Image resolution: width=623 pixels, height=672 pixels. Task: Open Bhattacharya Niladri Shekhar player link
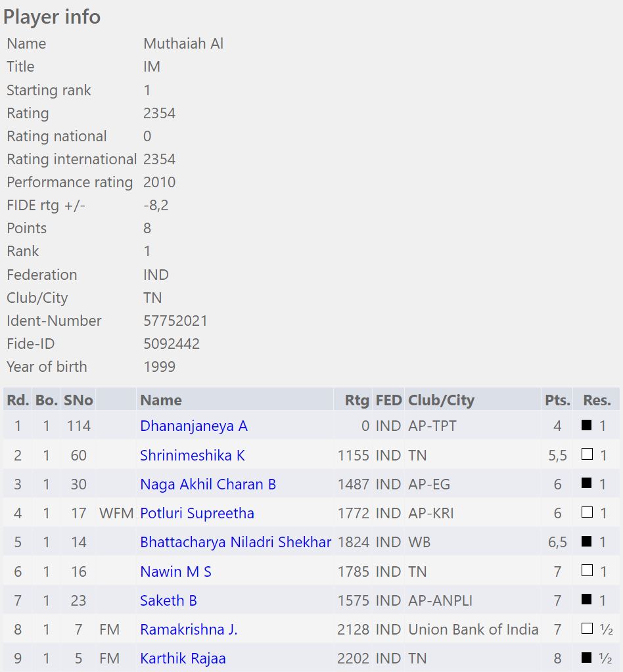point(236,542)
